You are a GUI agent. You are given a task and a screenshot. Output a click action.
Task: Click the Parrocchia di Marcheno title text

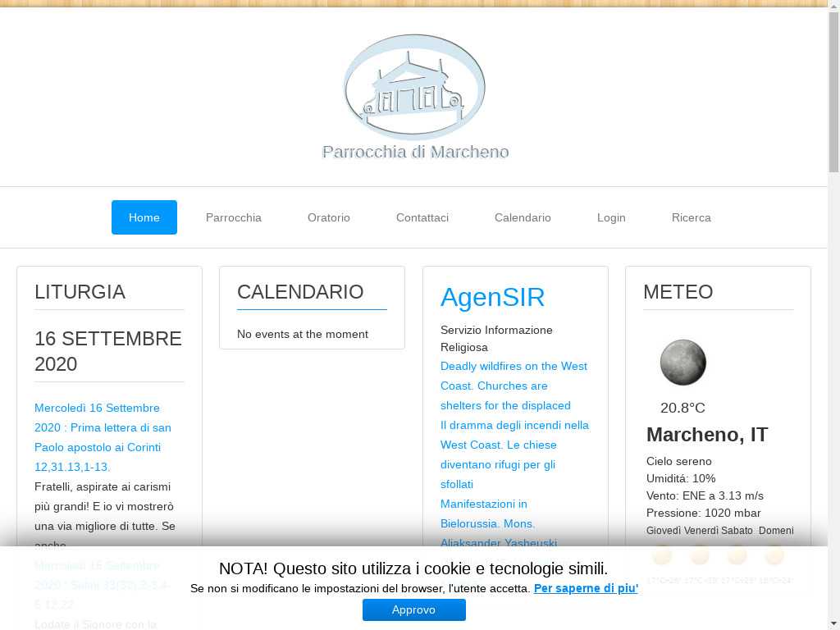pos(415,152)
